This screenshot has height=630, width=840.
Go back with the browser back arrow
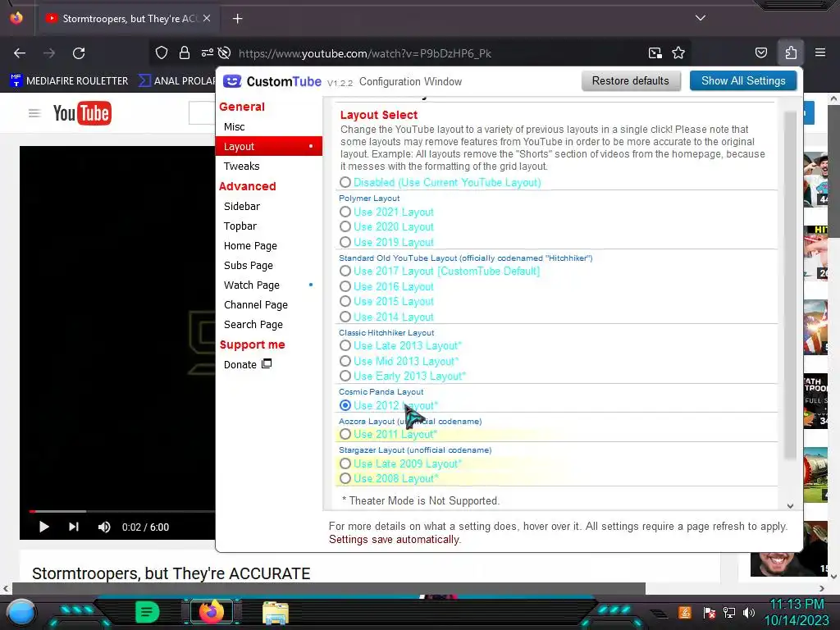[x=20, y=53]
